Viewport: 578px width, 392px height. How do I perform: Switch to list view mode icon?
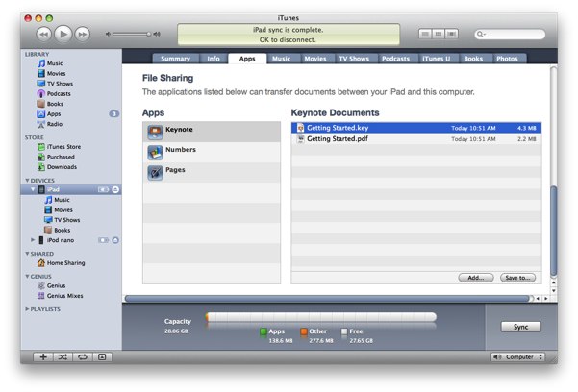[425, 34]
